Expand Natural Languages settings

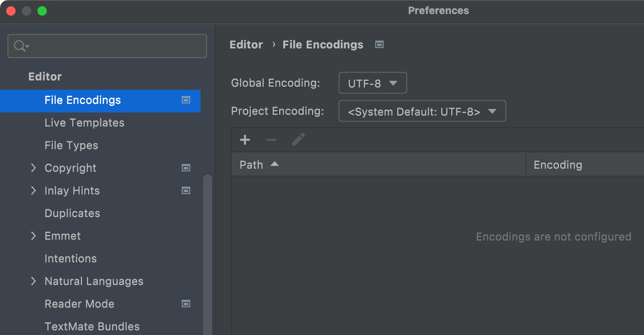point(34,281)
